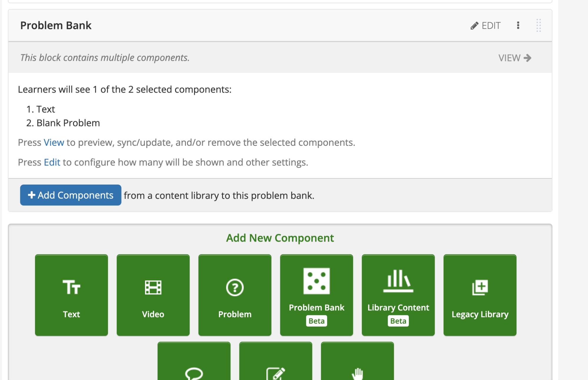Add a new Text component

(x=71, y=295)
